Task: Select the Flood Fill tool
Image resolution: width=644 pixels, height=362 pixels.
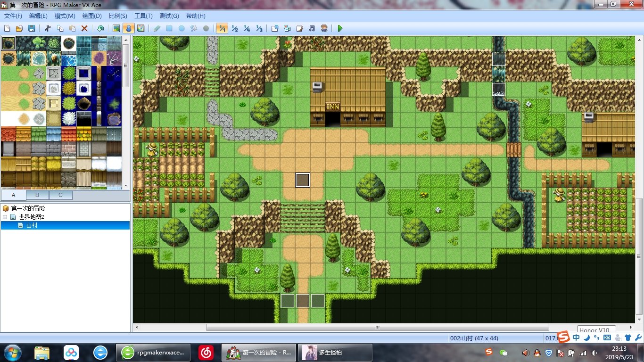Action: [x=194, y=28]
